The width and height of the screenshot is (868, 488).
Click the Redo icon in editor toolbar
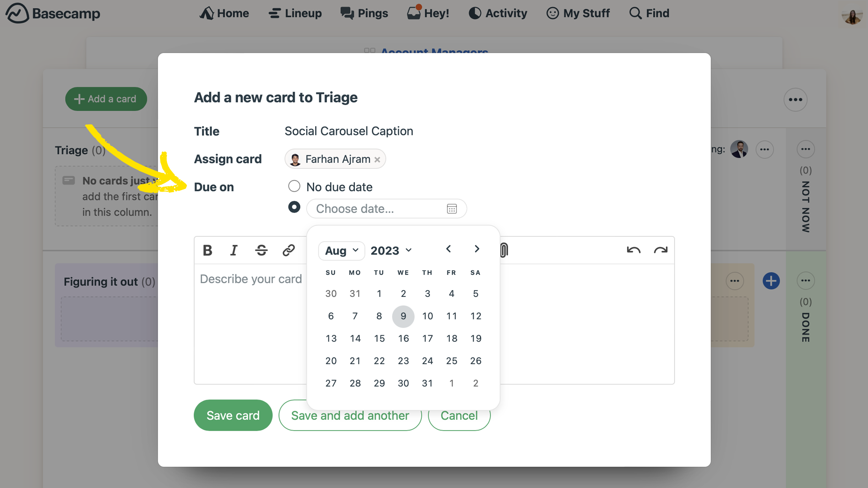point(661,249)
